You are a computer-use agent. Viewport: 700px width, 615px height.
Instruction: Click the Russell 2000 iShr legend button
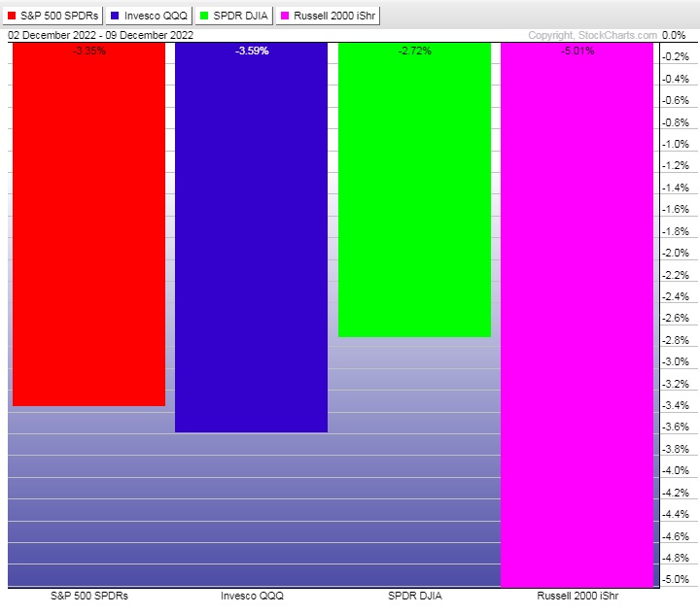[x=329, y=16]
